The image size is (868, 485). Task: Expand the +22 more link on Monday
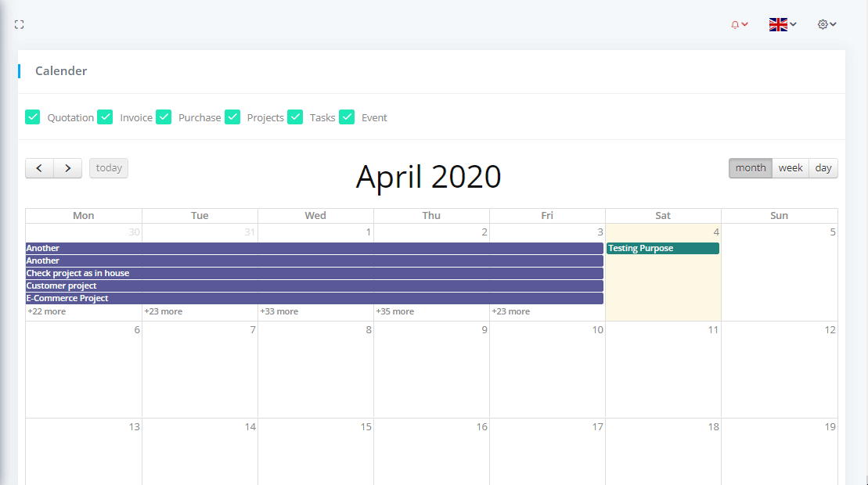click(47, 311)
